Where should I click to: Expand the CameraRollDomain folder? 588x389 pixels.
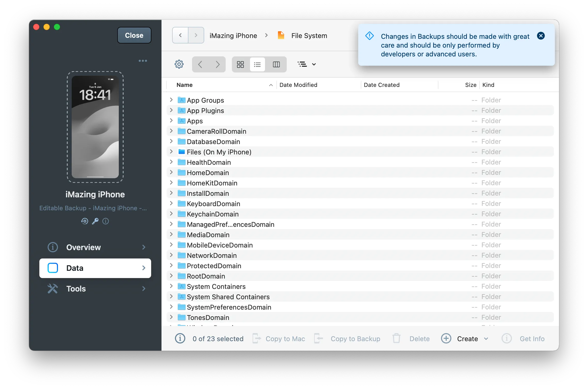click(171, 131)
